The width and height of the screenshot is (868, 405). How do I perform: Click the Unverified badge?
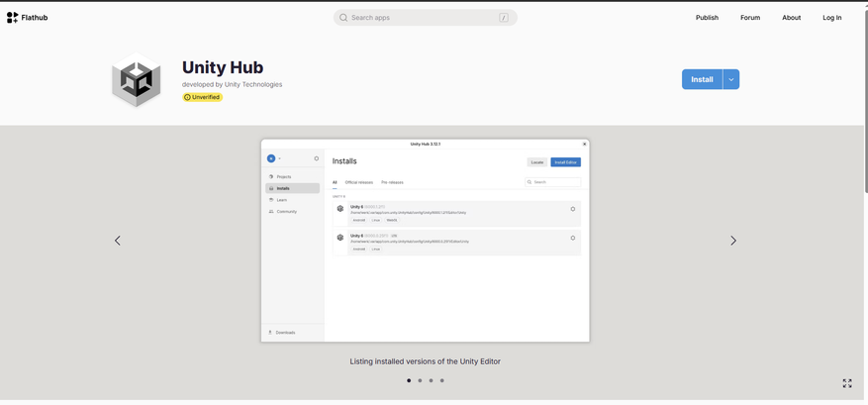[x=203, y=97]
